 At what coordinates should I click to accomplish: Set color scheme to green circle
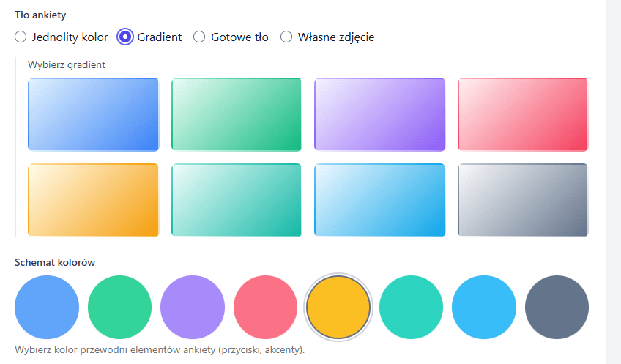point(119,308)
